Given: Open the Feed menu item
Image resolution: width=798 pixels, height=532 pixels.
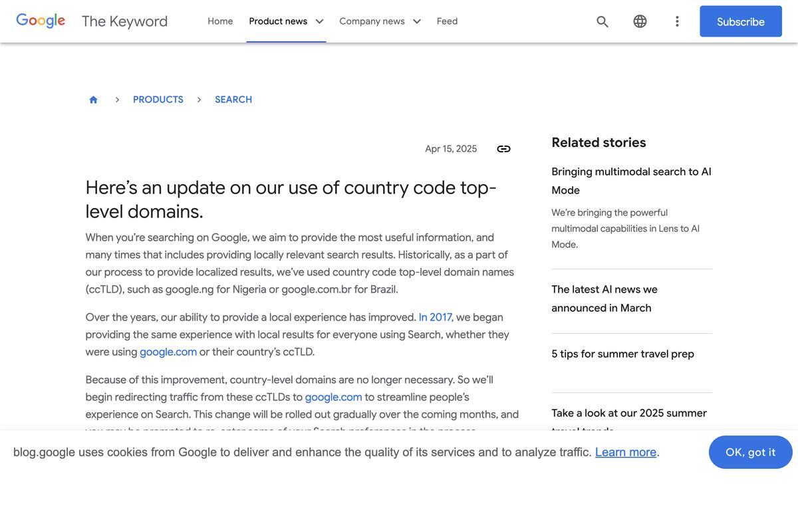Looking at the screenshot, I should 448,21.
